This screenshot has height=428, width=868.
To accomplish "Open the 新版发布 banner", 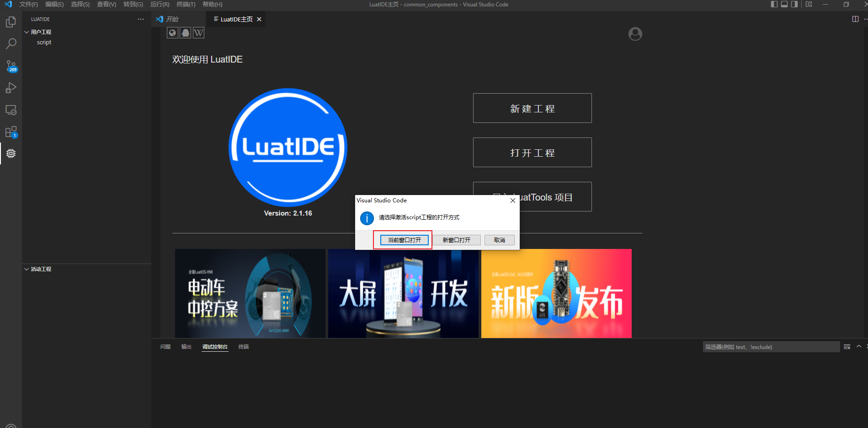I will (x=556, y=293).
